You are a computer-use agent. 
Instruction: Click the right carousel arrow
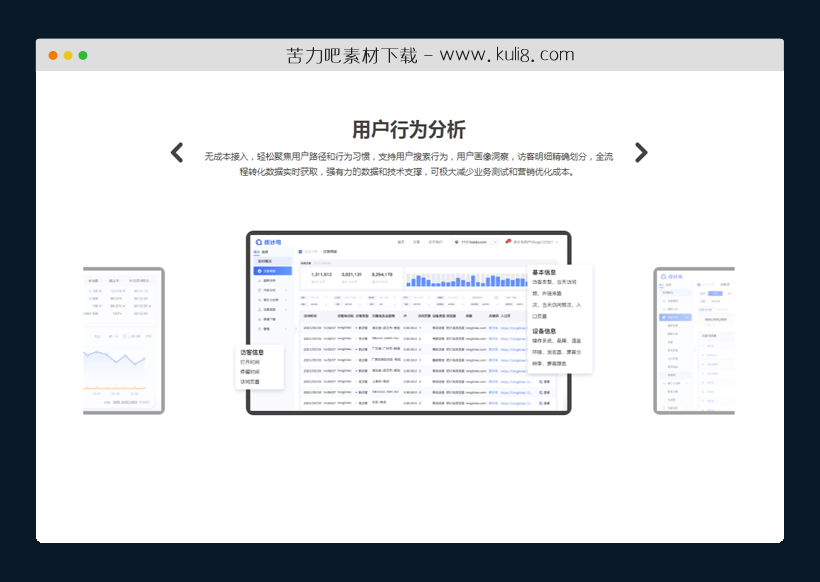coord(641,152)
